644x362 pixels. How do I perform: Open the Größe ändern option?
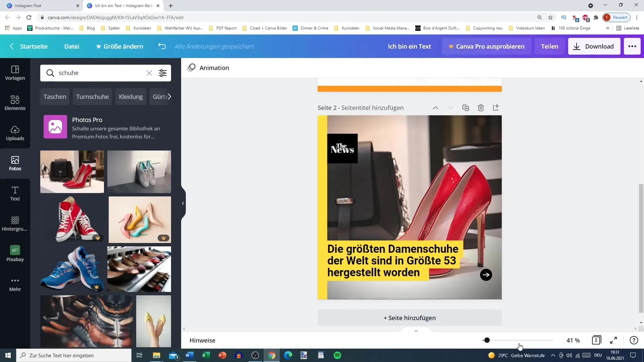(120, 46)
